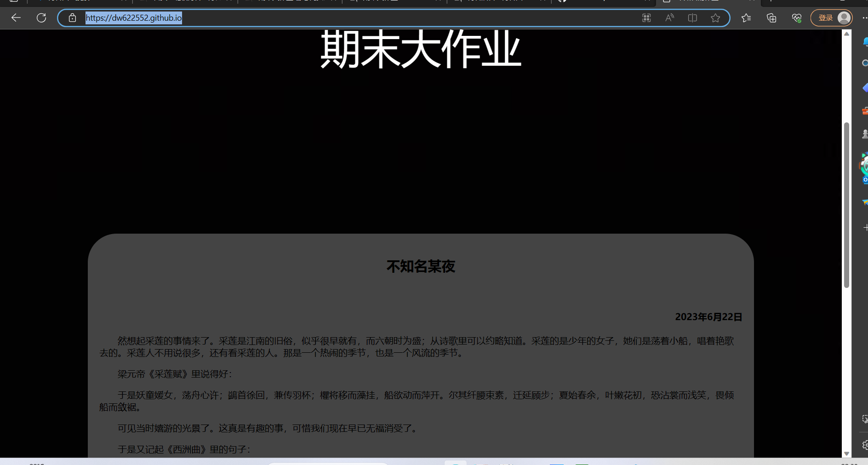This screenshot has height=465, width=868.
Task: Reload the page with the refresh icon
Action: [41, 18]
